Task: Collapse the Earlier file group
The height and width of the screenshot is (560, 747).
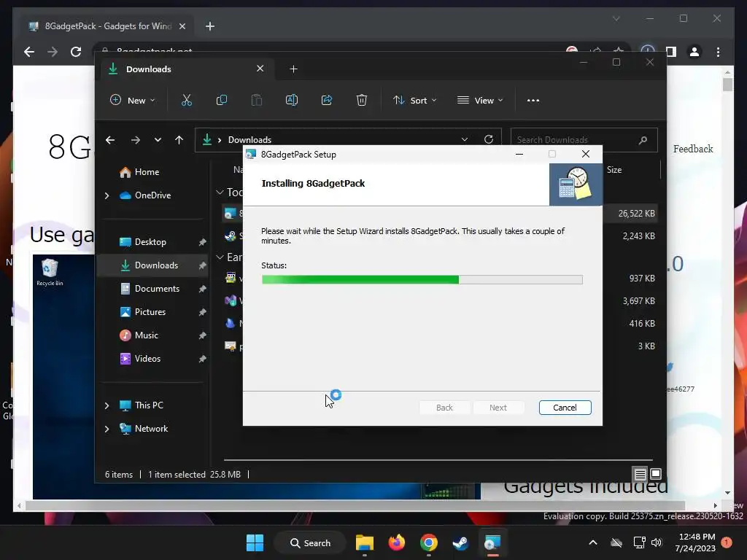Action: [x=220, y=257]
